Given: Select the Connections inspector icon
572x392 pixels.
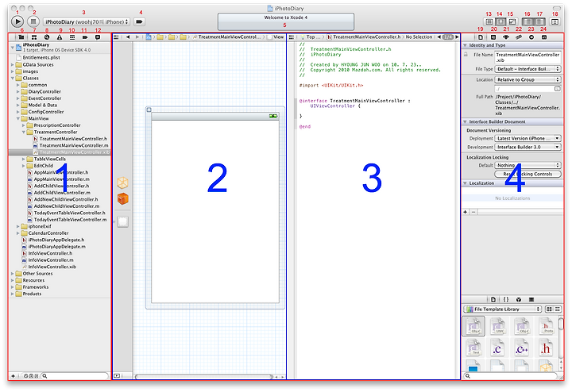Looking at the screenshot, I should tap(544, 37).
